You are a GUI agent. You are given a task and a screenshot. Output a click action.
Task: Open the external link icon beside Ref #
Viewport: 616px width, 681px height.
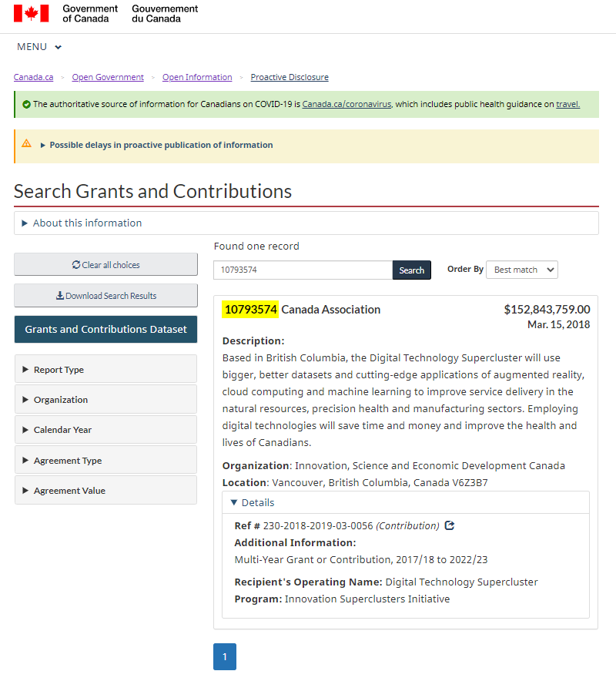click(450, 525)
